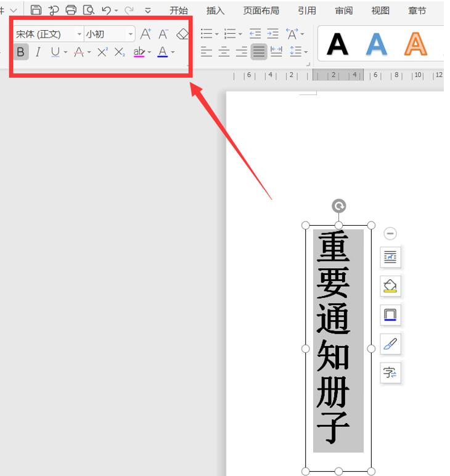This screenshot has height=476, width=450.
Task: Switch to 引用 tab
Action: 307,11
